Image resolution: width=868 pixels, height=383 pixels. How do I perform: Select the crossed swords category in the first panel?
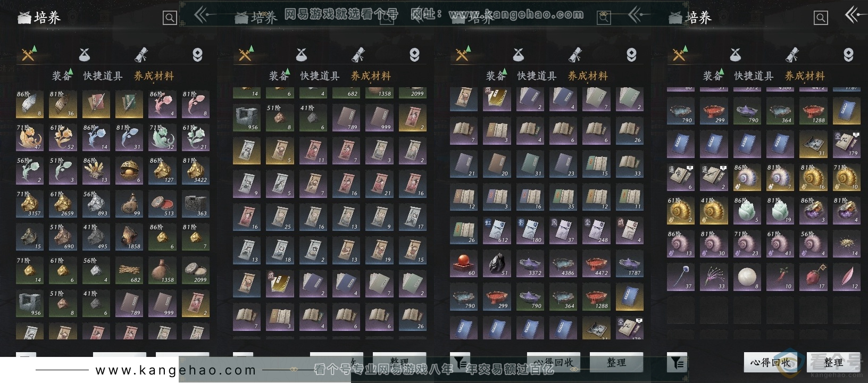pyautogui.click(x=28, y=54)
